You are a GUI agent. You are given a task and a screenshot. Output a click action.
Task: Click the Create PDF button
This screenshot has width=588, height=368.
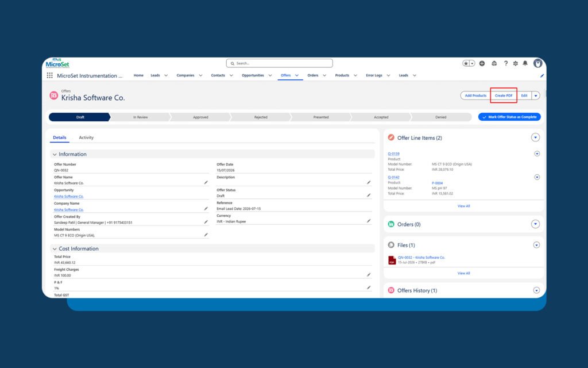(504, 96)
